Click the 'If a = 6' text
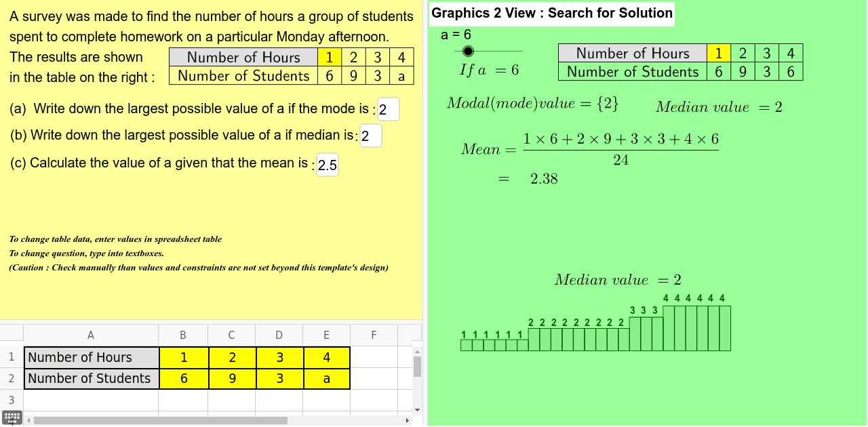The height and width of the screenshot is (427, 868). coord(489,70)
